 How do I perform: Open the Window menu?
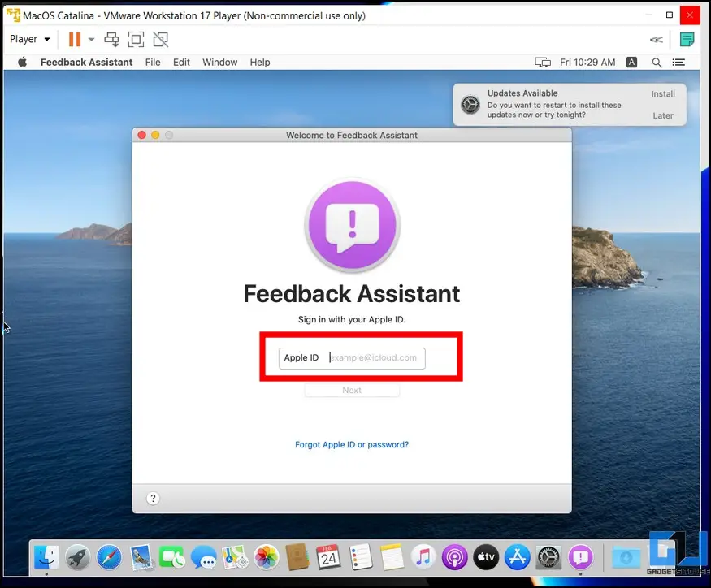pyautogui.click(x=219, y=63)
